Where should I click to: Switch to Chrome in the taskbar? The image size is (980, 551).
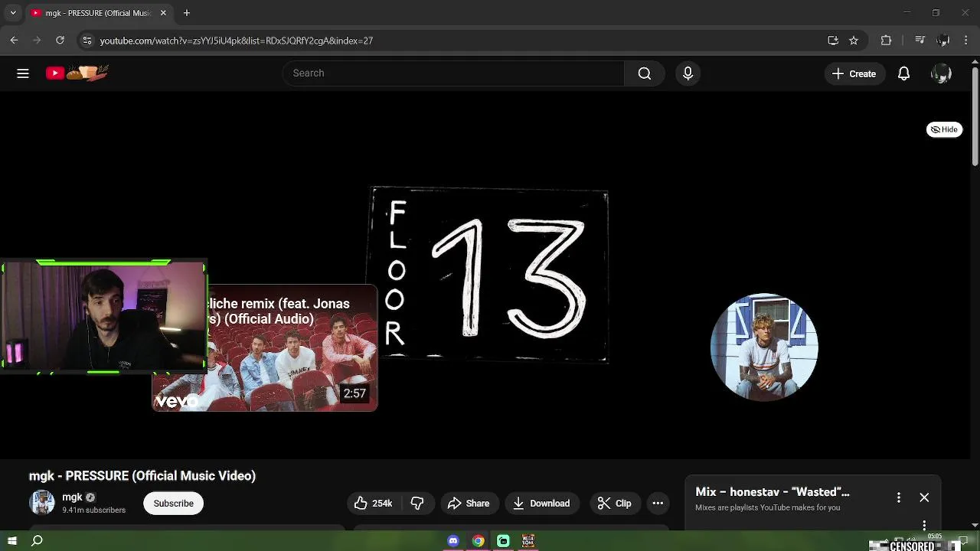(x=478, y=541)
